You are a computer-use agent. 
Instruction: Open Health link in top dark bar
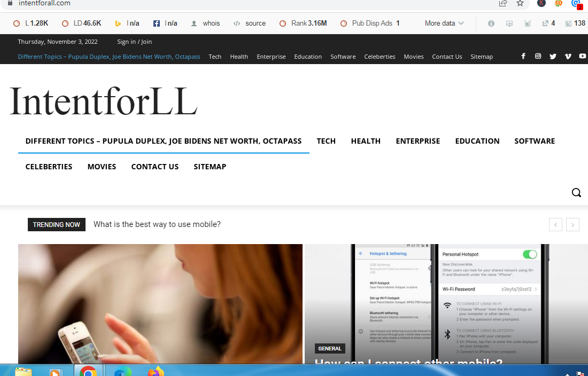[239, 57]
